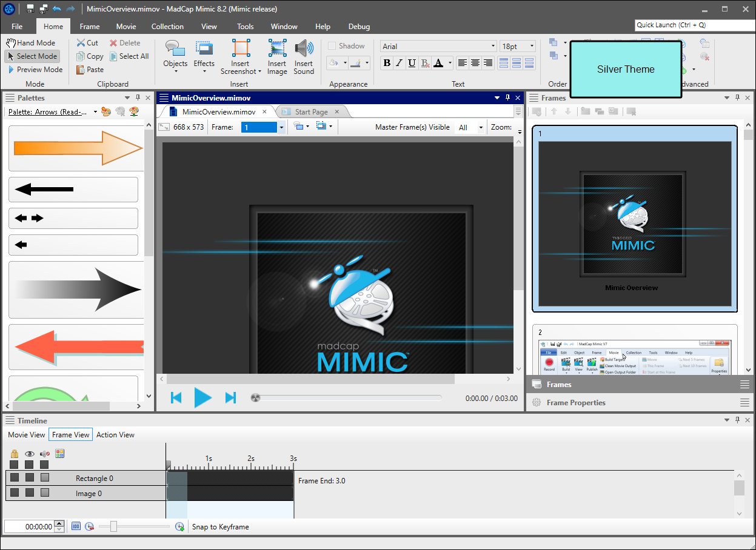The height and width of the screenshot is (550, 756).
Task: Align text to the left
Action: tap(462, 63)
